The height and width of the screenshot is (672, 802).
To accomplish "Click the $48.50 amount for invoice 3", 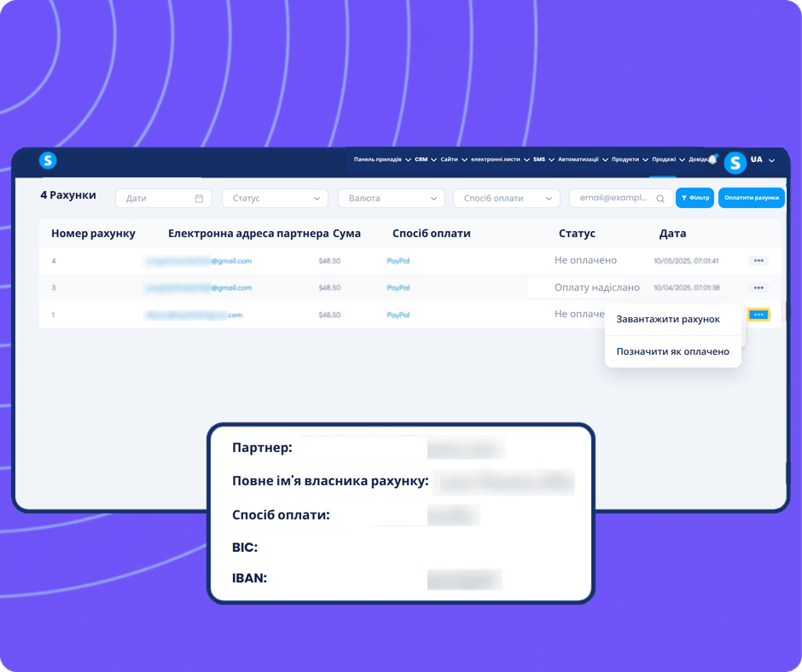I will [329, 288].
